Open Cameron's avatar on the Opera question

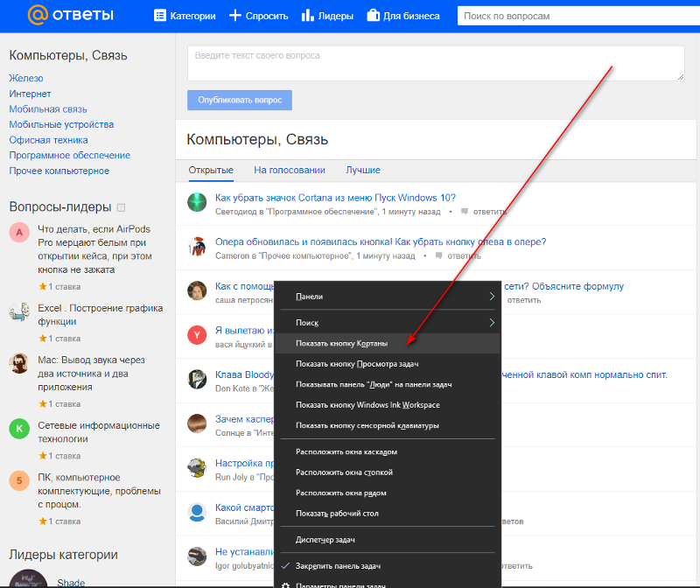[197, 247]
